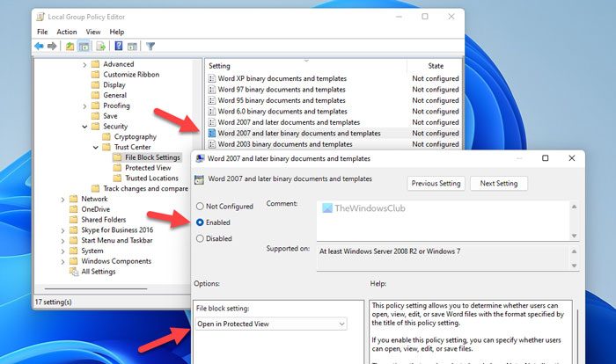The width and height of the screenshot is (616, 364).
Task: Collapse the Trust Center tree node
Action: click(x=95, y=147)
